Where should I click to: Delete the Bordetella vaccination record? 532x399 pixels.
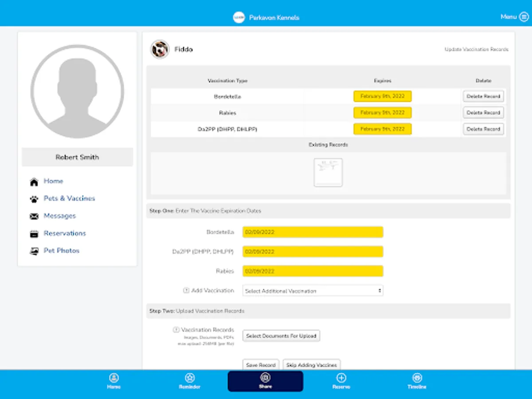click(x=483, y=96)
